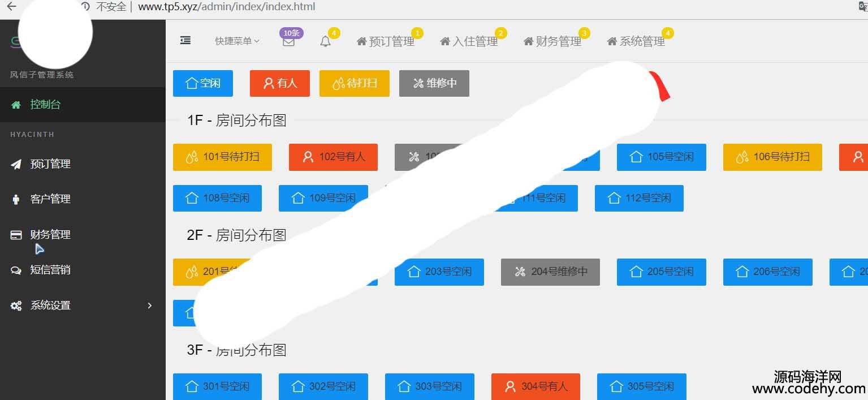Filter rooms by 空闲 status

click(x=203, y=83)
